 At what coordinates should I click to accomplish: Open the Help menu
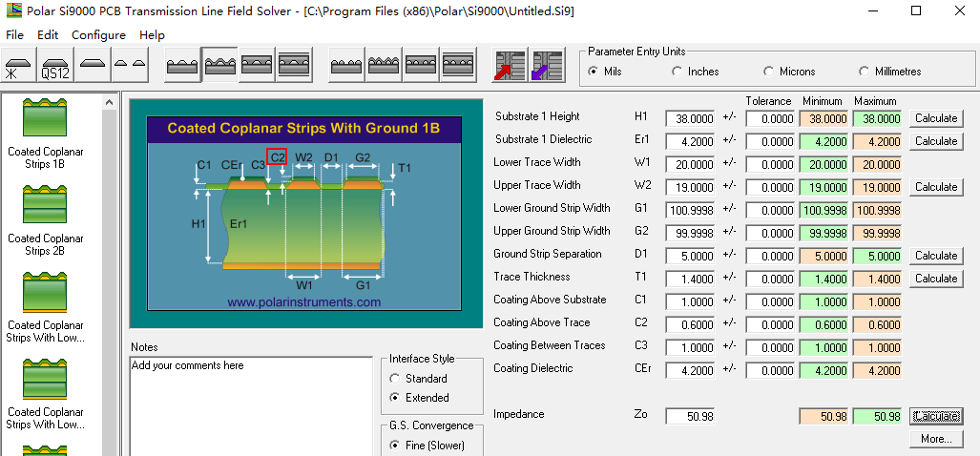point(152,35)
